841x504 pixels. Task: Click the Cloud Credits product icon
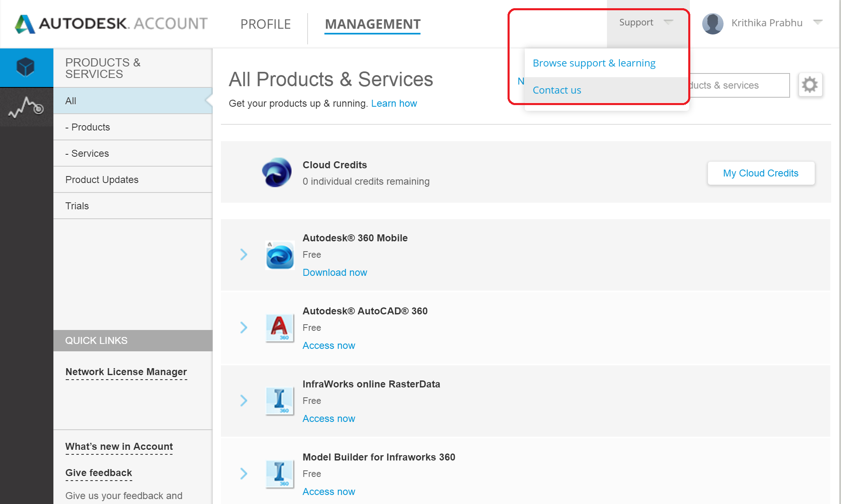(x=277, y=172)
